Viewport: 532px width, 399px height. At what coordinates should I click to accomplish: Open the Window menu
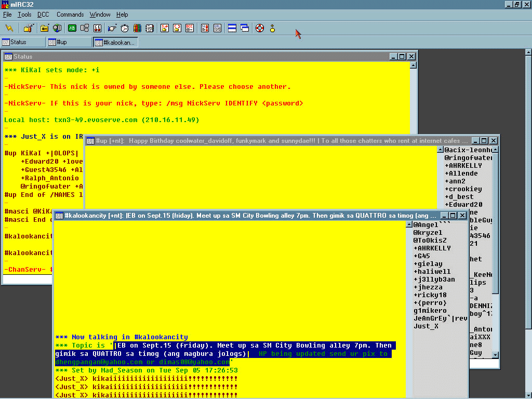[100, 15]
